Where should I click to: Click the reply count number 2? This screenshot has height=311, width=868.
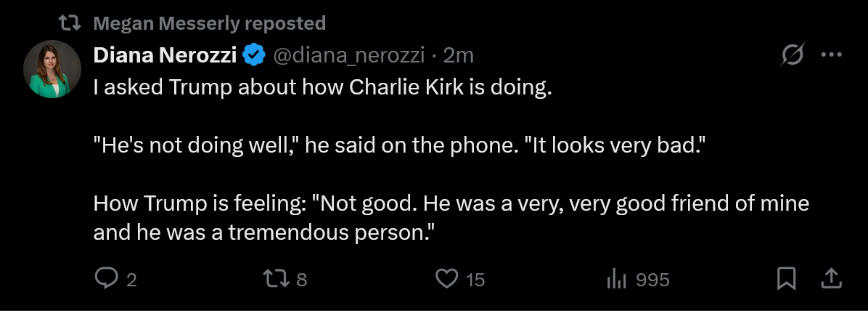tap(131, 280)
